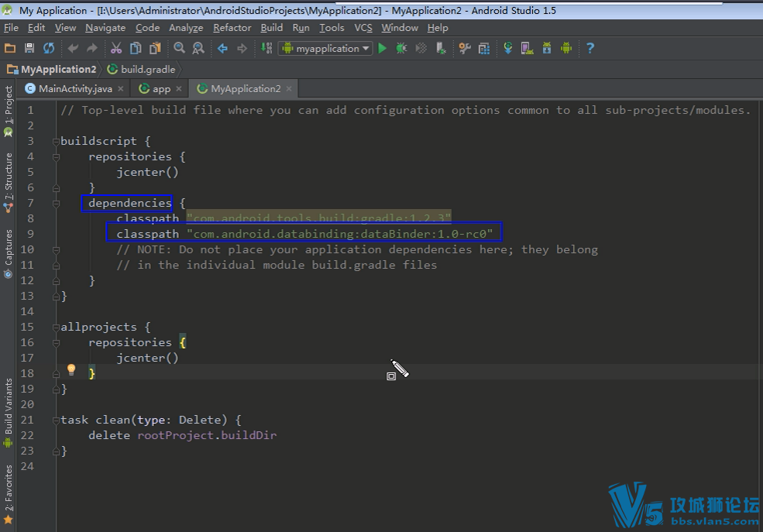
Task: Open the Run menu
Action: tap(301, 28)
